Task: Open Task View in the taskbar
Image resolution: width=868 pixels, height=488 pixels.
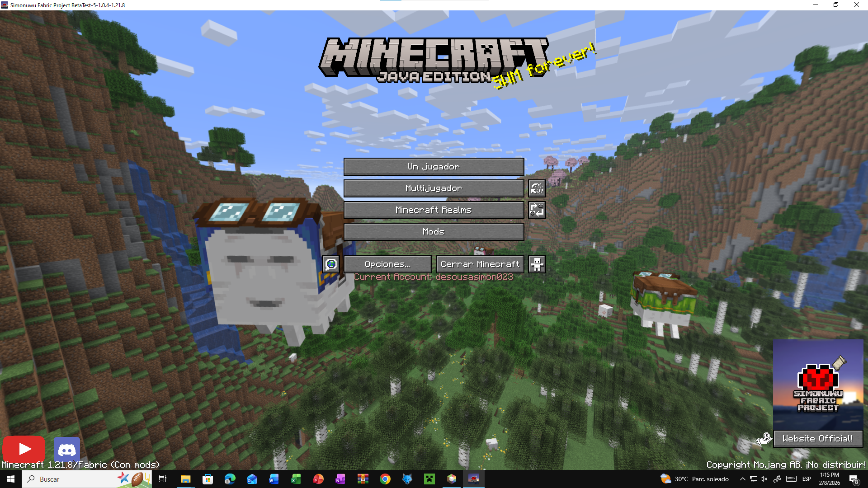Action: (x=163, y=479)
